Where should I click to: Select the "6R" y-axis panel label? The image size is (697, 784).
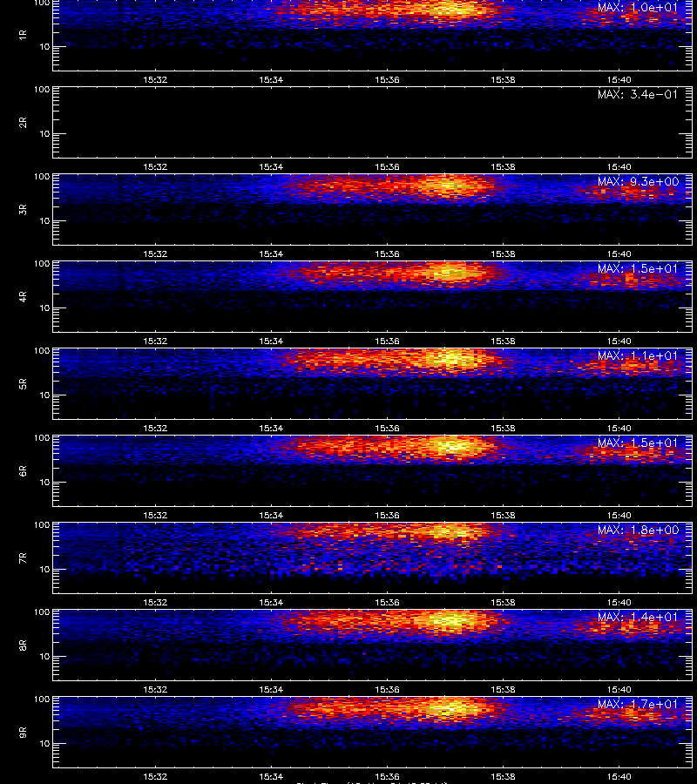[x=23, y=470]
